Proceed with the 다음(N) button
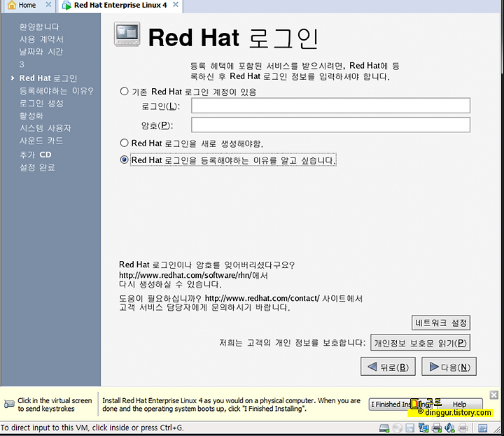 449,366
